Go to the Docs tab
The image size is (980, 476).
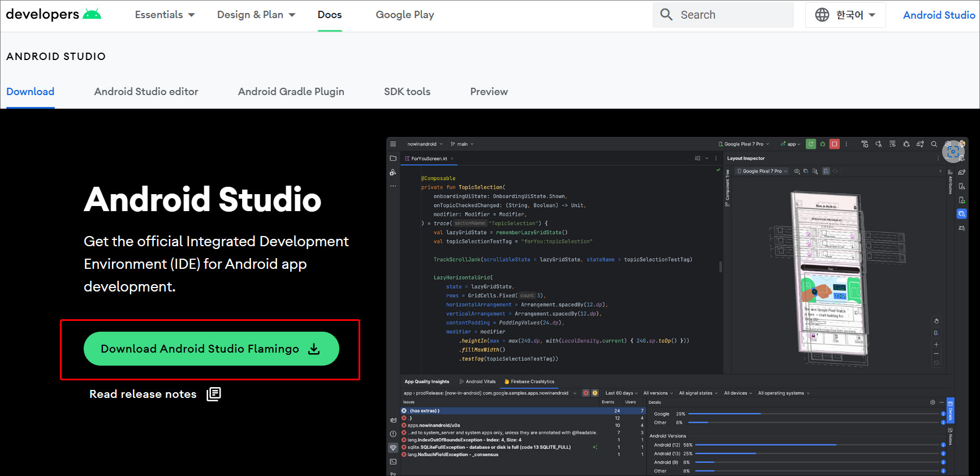point(330,15)
